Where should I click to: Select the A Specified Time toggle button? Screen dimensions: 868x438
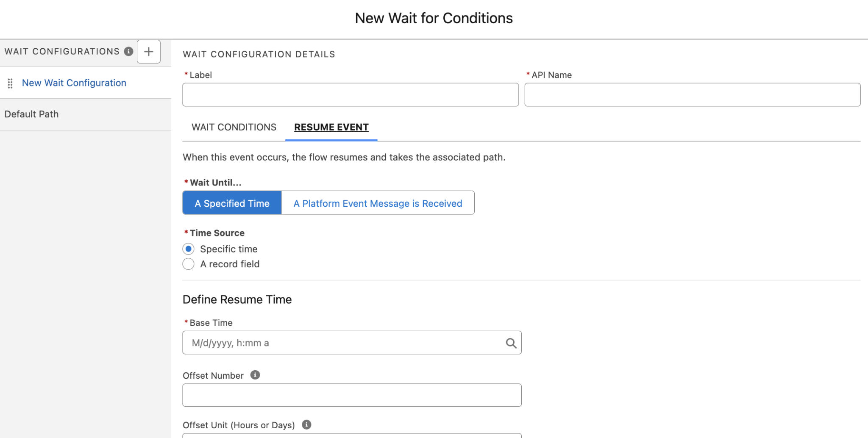pos(231,203)
